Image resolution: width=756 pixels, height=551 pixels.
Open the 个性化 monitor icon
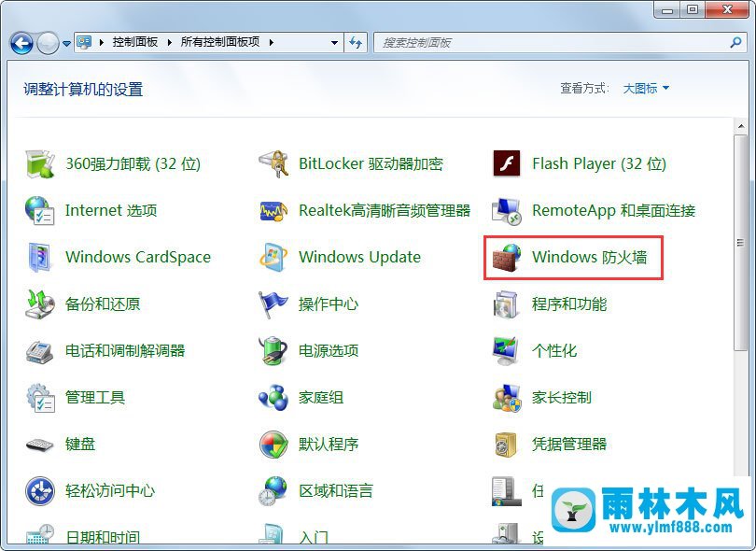(507, 351)
